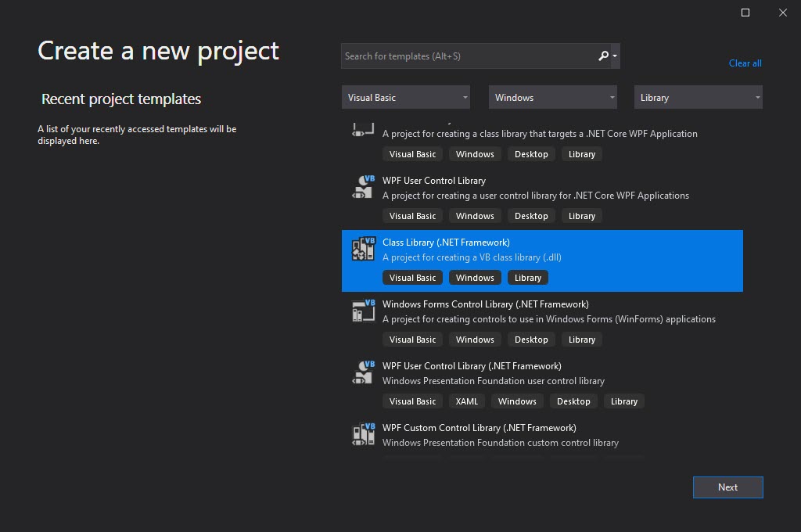Click the Visual Basic tag under the .NET Core WPF class library description
This screenshot has height=532, width=801.
pyautogui.click(x=412, y=154)
